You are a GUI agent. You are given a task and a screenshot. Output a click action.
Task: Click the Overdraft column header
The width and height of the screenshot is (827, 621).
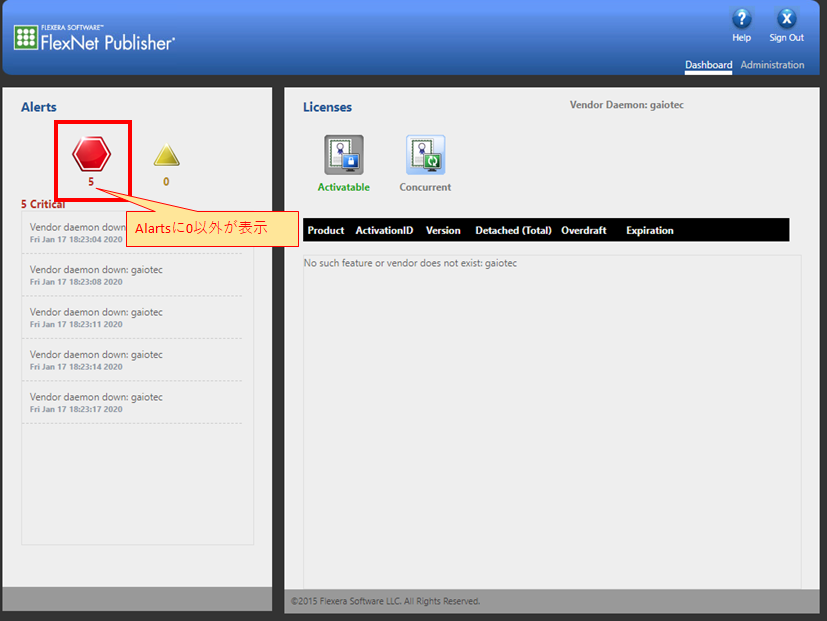(583, 231)
